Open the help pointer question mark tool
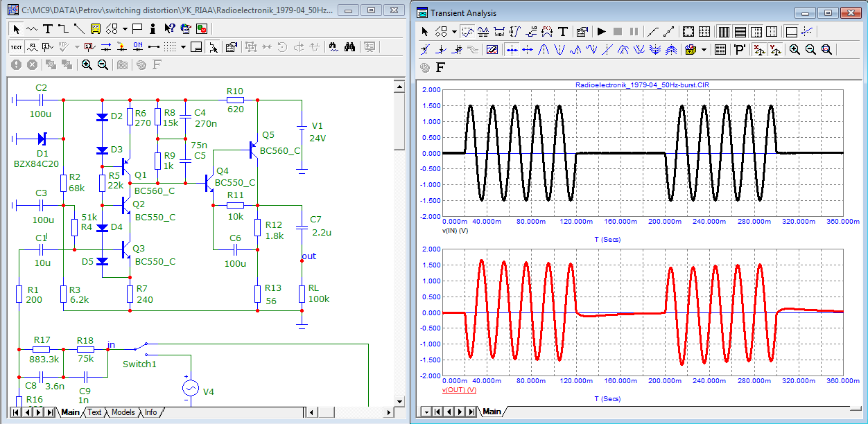This screenshot has width=868, height=424. (x=170, y=28)
